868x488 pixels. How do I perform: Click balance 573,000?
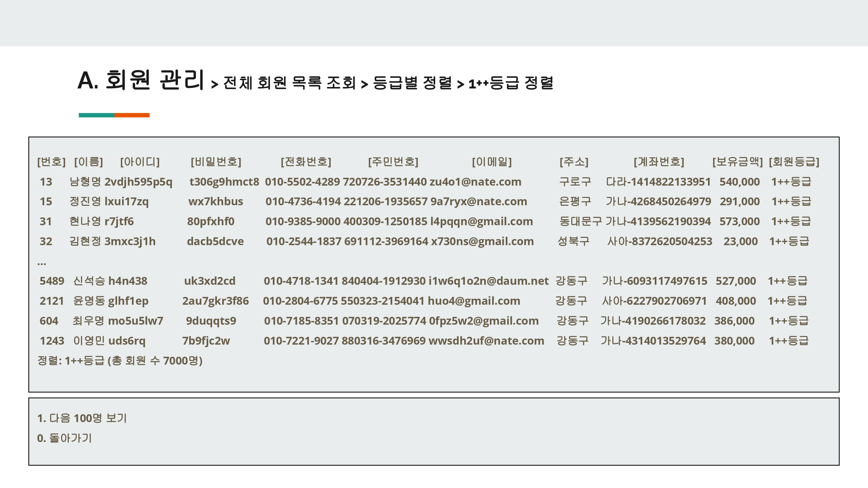point(740,221)
